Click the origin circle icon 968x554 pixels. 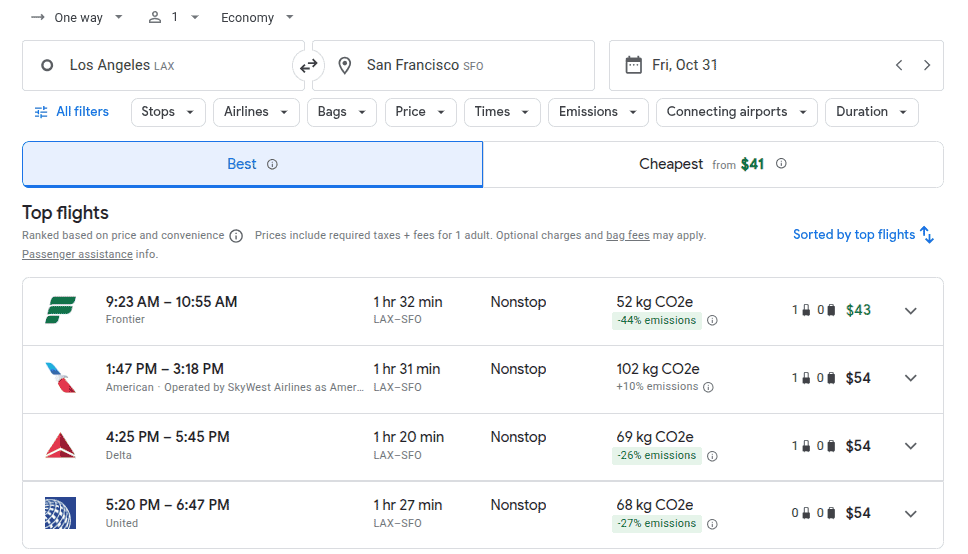[x=47, y=65]
